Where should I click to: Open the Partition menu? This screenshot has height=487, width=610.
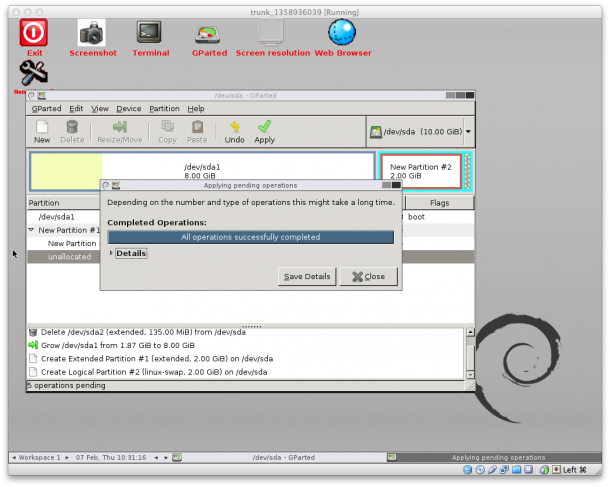coord(164,109)
